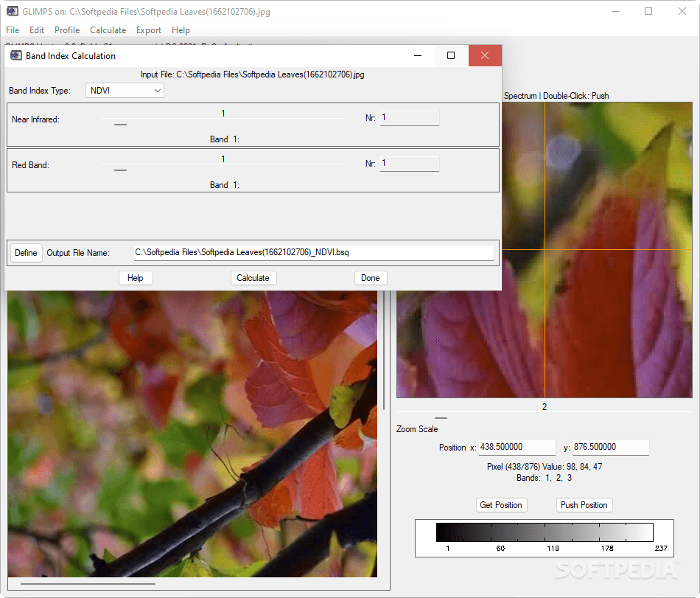The width and height of the screenshot is (700, 598).
Task: Click the horizontal scrollbar below main image
Action: click(88, 583)
